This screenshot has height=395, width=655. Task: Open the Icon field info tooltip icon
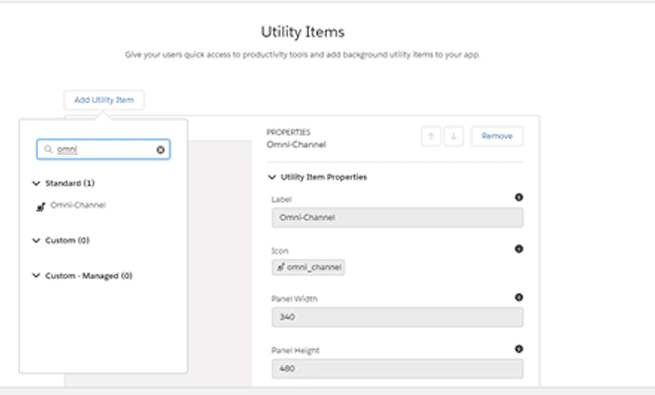519,249
